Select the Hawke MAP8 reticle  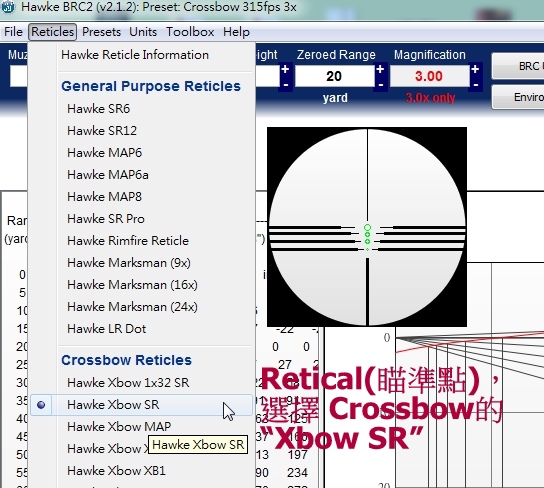tap(104, 197)
